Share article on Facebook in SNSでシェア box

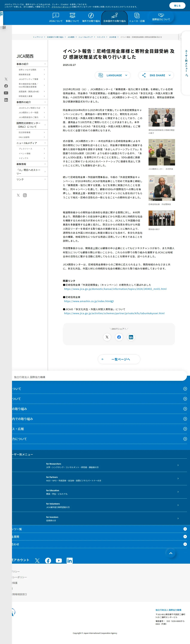(119, 337)
